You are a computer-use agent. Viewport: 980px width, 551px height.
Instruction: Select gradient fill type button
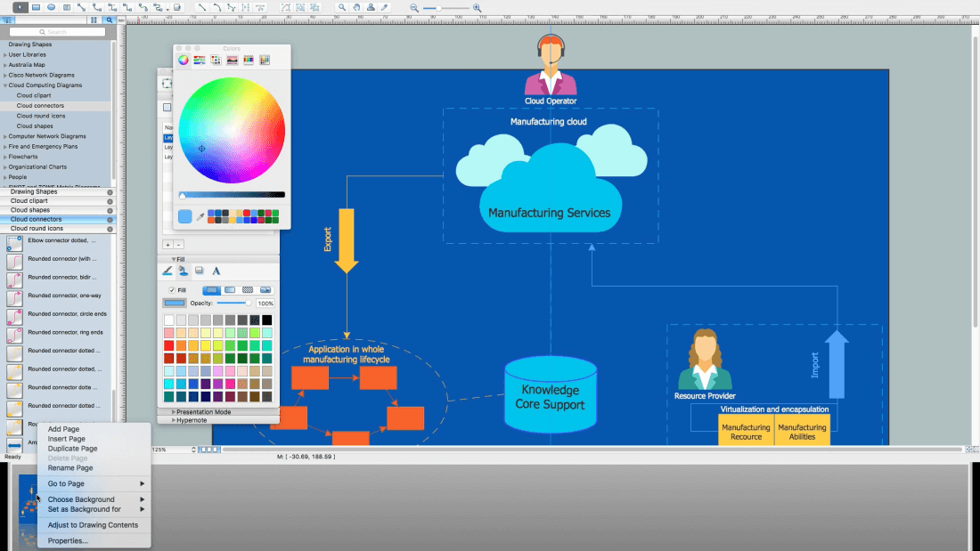coord(230,290)
